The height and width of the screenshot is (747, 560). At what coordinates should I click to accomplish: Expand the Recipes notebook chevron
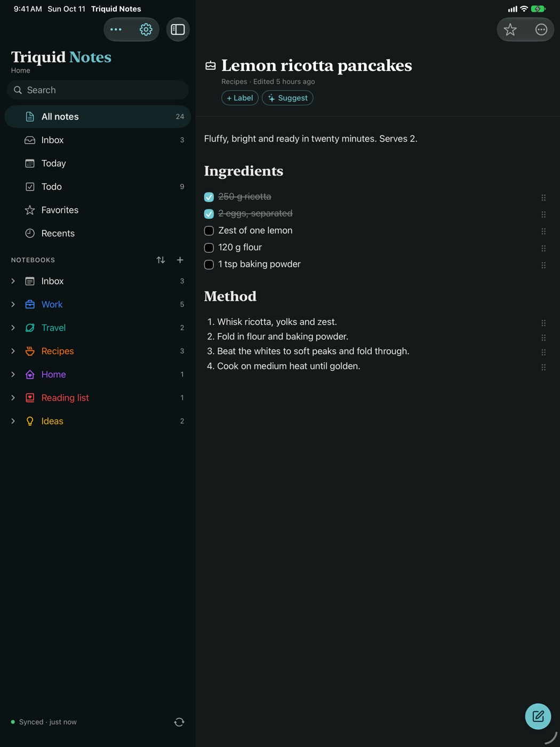[x=13, y=351]
